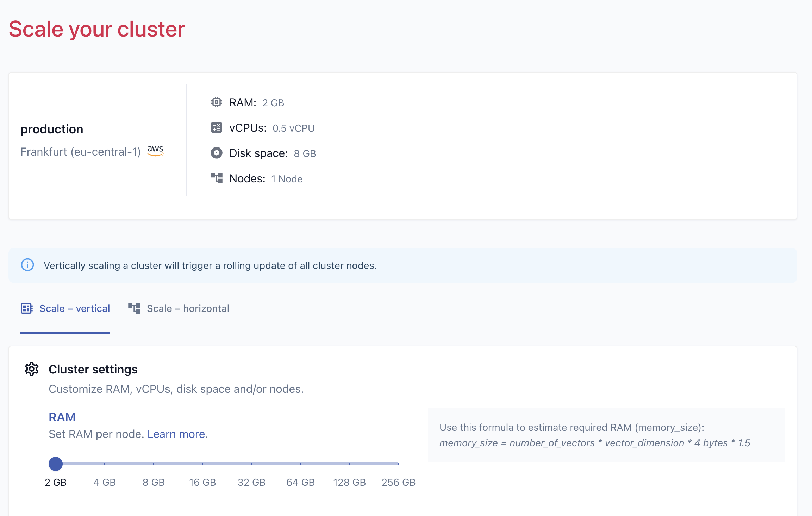Click 'Customize RAM, vCPUs, disk space' description
812x516 pixels.
pos(176,389)
